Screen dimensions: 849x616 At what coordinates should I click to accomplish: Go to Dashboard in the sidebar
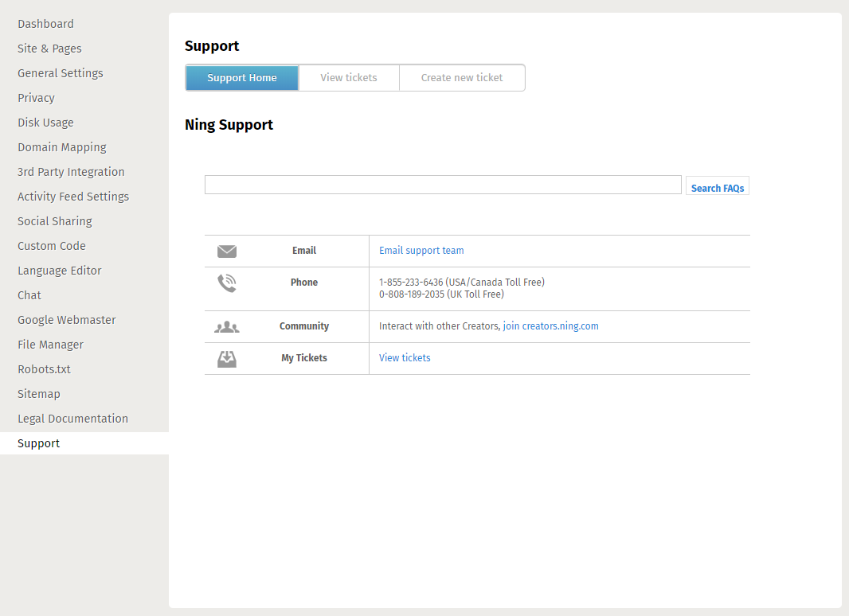pyautogui.click(x=45, y=24)
